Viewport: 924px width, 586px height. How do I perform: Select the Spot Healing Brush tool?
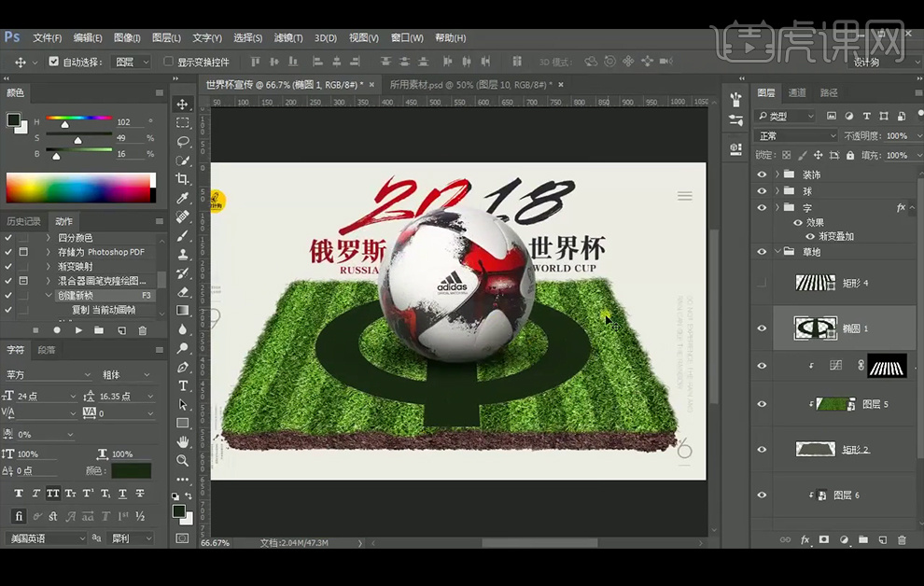[183, 216]
